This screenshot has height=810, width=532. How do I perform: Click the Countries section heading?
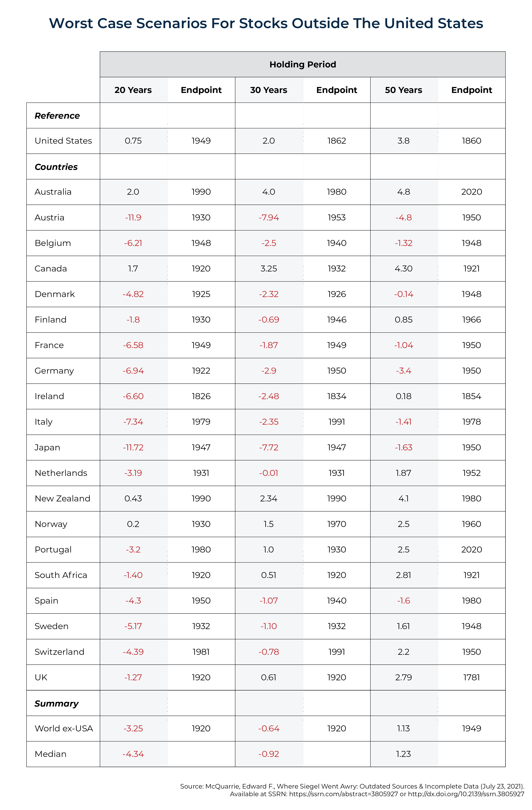point(56,167)
